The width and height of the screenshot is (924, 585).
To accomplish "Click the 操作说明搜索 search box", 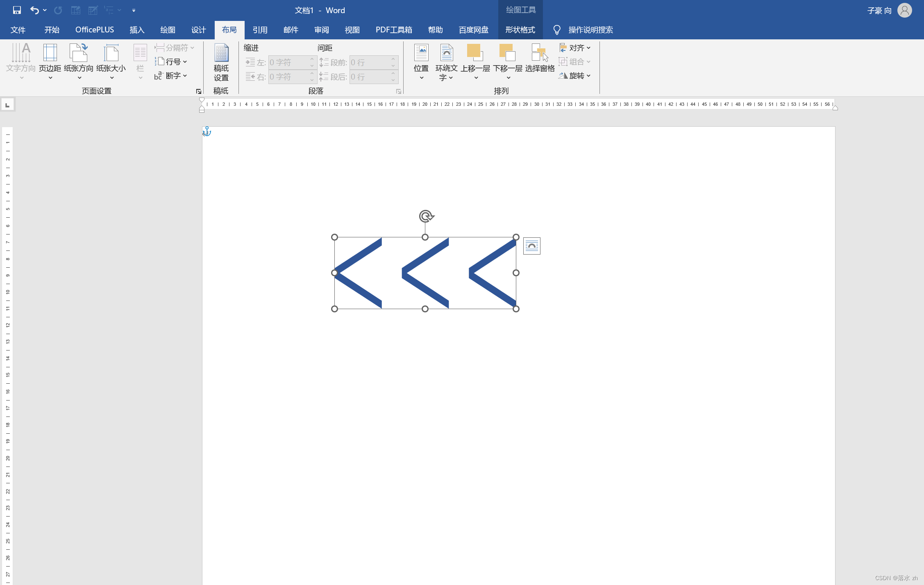I will [590, 30].
